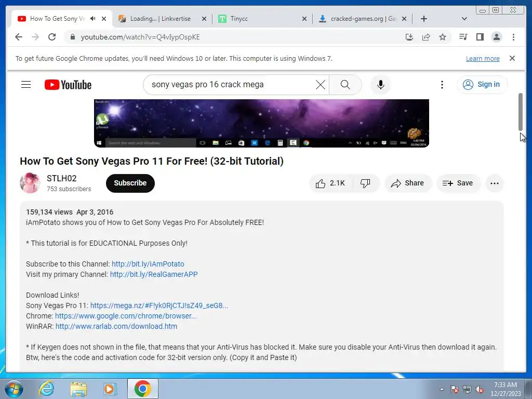
Task: Show hidden system tray icons
Action: point(442,389)
